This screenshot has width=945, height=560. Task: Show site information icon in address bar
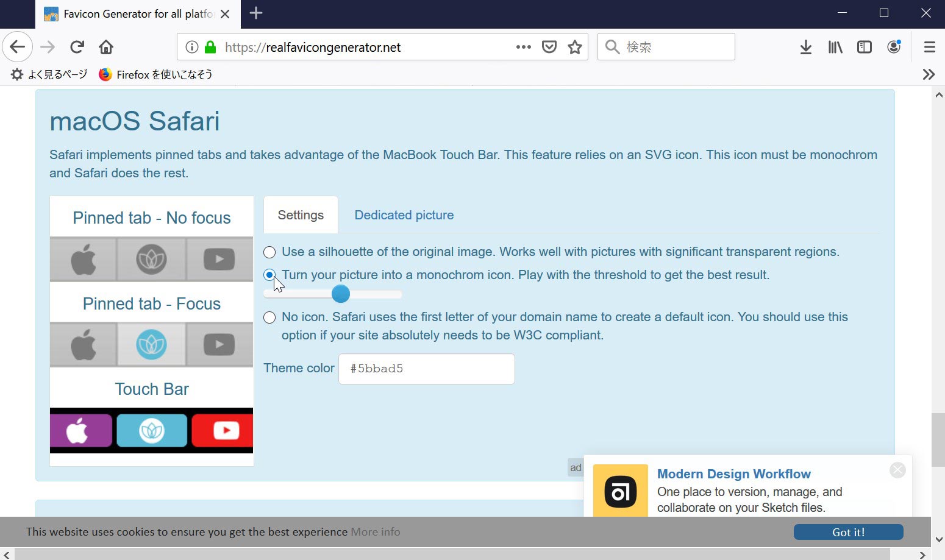coord(192,47)
